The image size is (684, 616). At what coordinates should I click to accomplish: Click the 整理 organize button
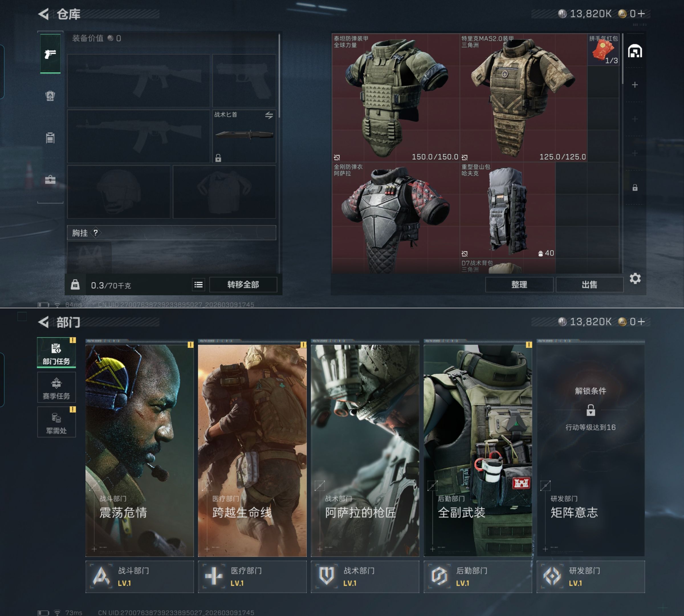519,285
